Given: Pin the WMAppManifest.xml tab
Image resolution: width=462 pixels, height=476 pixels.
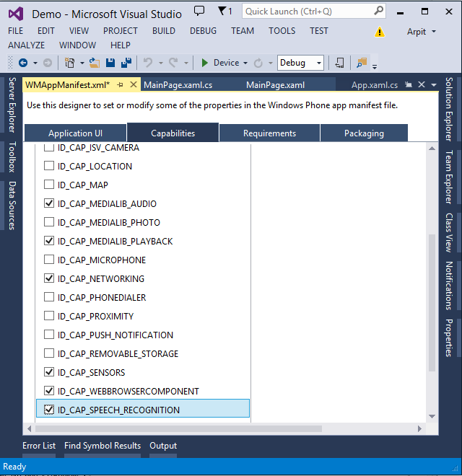Looking at the screenshot, I should (x=121, y=85).
